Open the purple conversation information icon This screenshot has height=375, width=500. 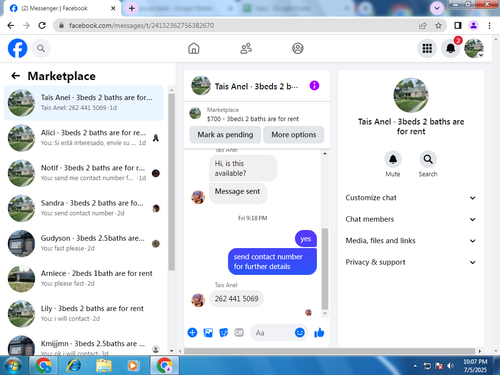314,86
